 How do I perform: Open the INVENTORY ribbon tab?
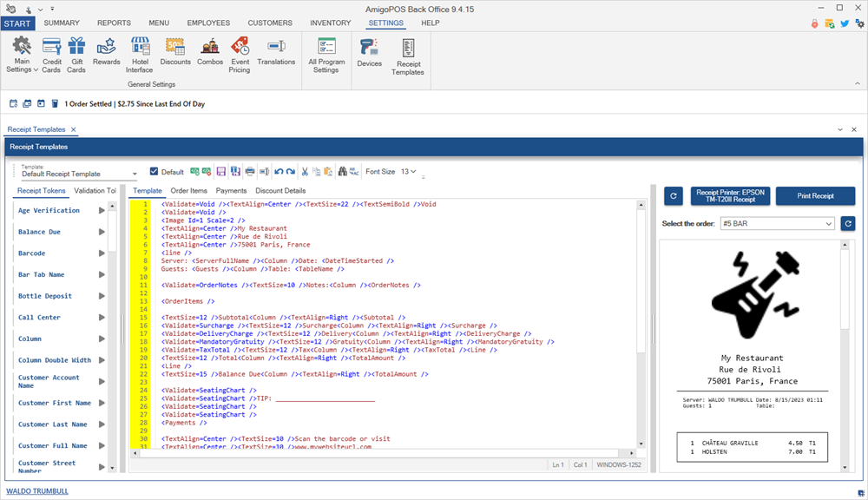[331, 23]
